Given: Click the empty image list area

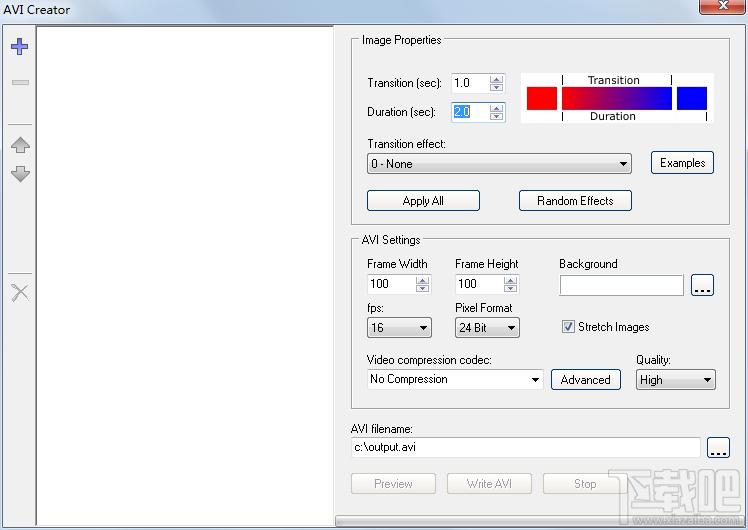Looking at the screenshot, I should coord(185,276).
